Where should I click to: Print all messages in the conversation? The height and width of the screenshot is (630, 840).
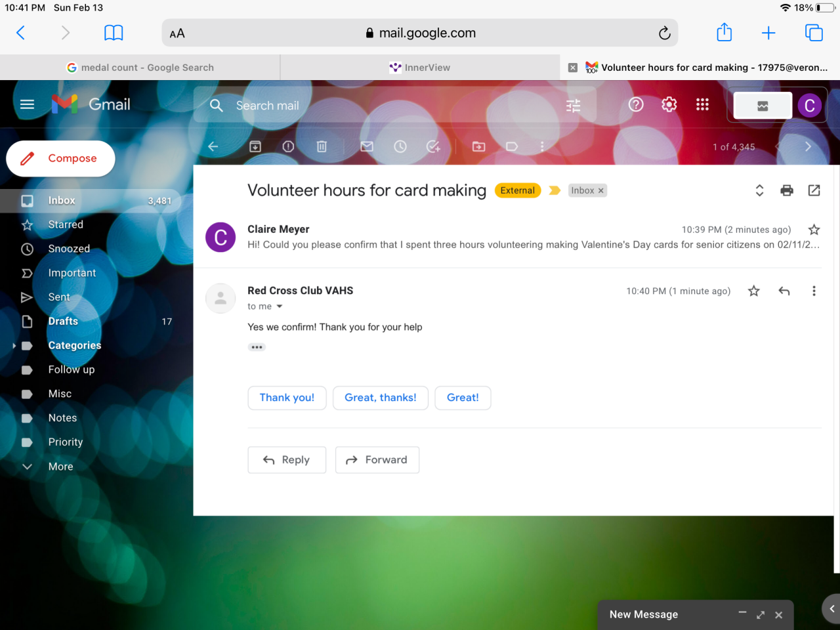click(x=787, y=190)
